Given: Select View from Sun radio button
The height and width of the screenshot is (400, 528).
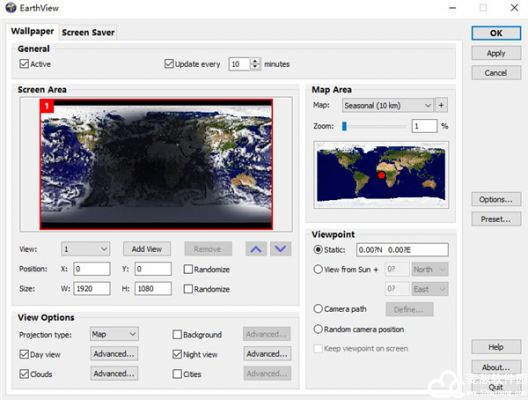Looking at the screenshot, I should pyautogui.click(x=318, y=269).
